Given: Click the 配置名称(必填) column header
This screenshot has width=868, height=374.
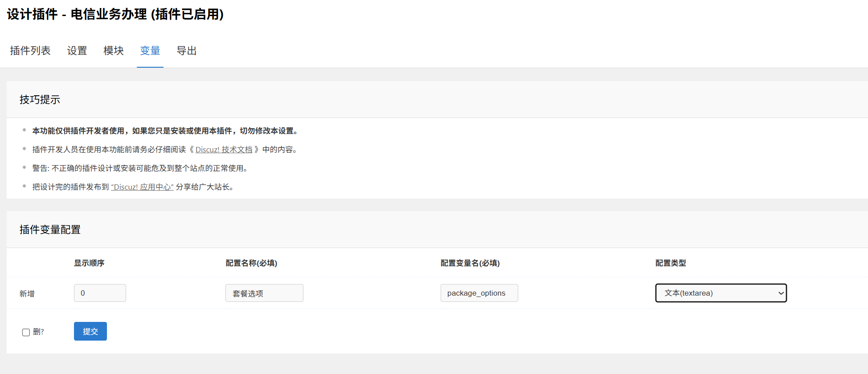Looking at the screenshot, I should [251, 263].
